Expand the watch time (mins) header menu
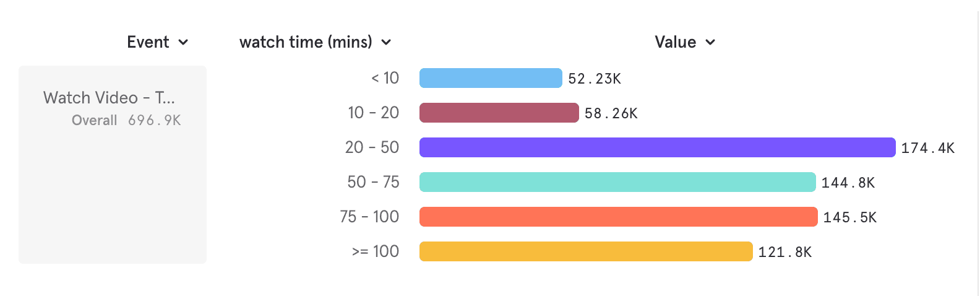Viewport: 980px width, 296px height. click(x=306, y=42)
